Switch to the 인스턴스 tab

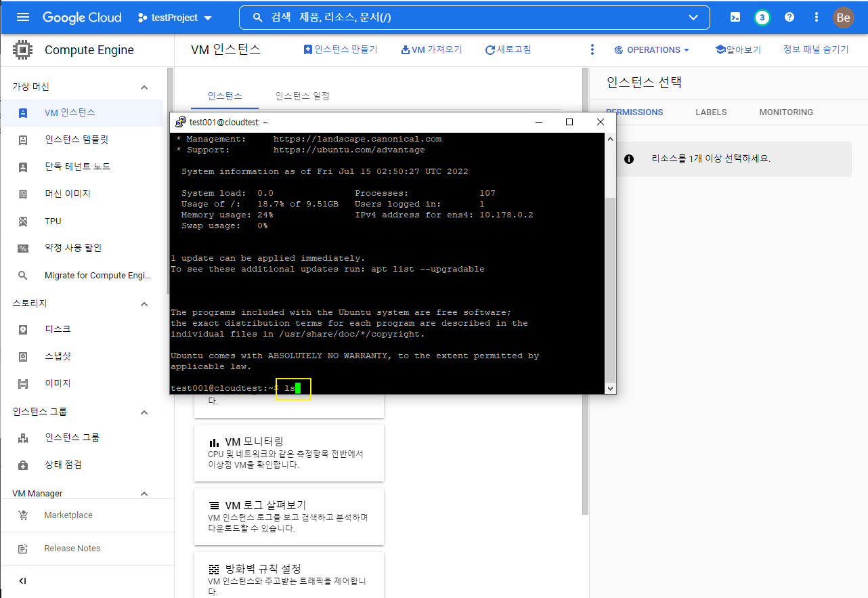[x=225, y=96]
